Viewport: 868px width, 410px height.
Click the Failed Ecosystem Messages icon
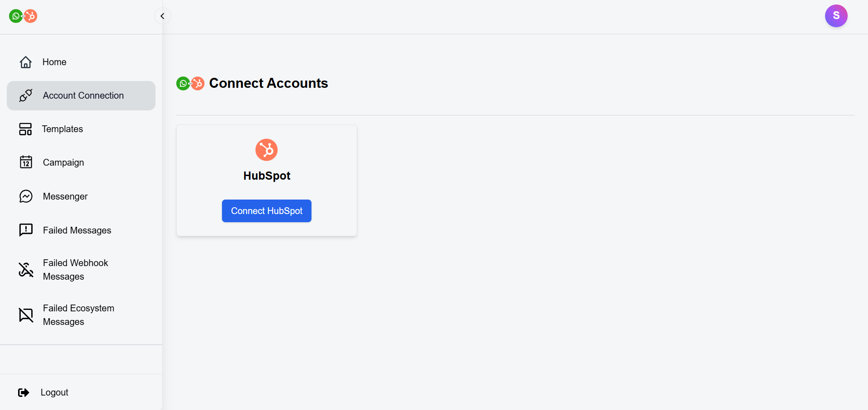click(x=26, y=315)
